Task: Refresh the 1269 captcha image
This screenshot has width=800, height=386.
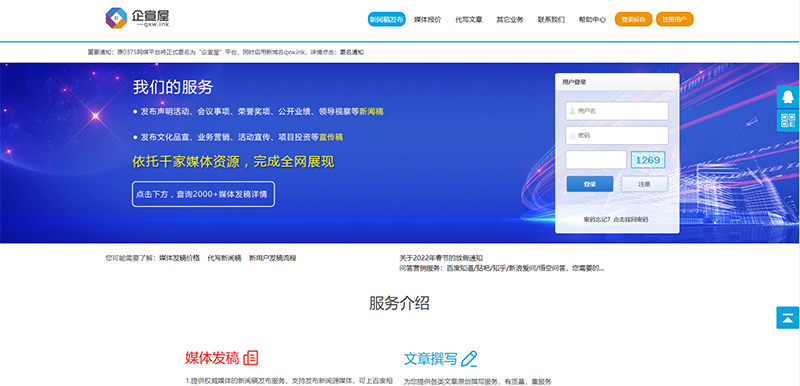Action: tap(648, 160)
